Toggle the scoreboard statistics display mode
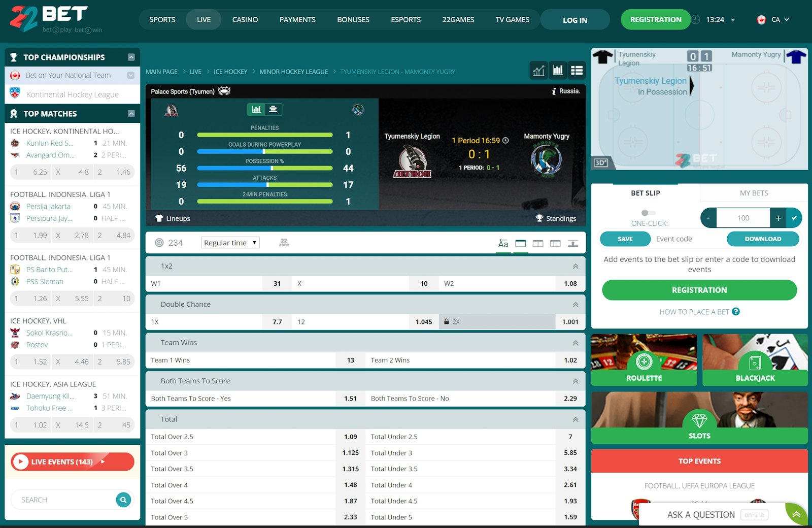 coord(273,109)
